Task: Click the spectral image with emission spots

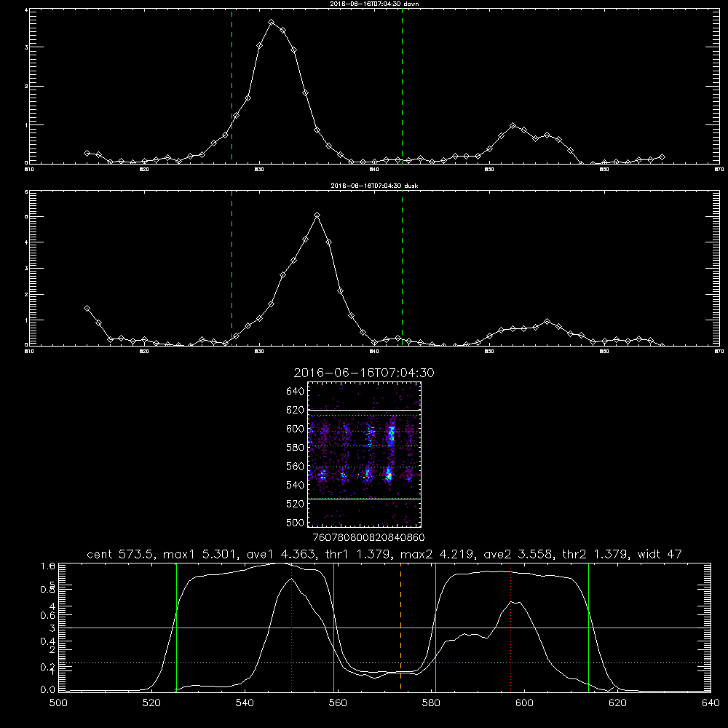Action: click(364, 454)
